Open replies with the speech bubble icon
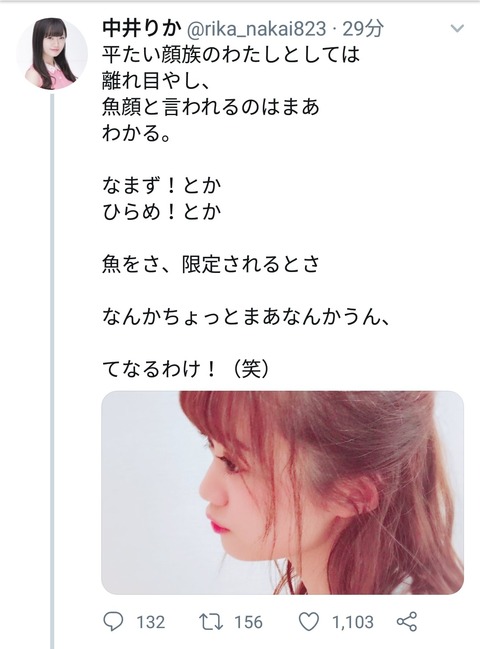Viewport: 480px width, 649px height. [113, 621]
